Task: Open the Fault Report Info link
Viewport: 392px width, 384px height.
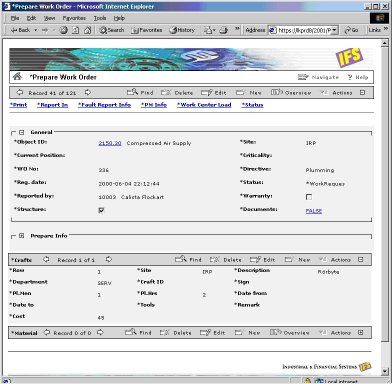Action: [x=104, y=105]
